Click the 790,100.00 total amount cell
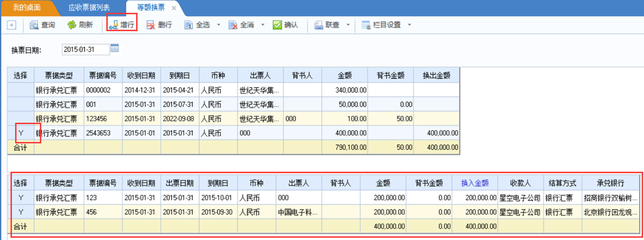 pos(345,148)
